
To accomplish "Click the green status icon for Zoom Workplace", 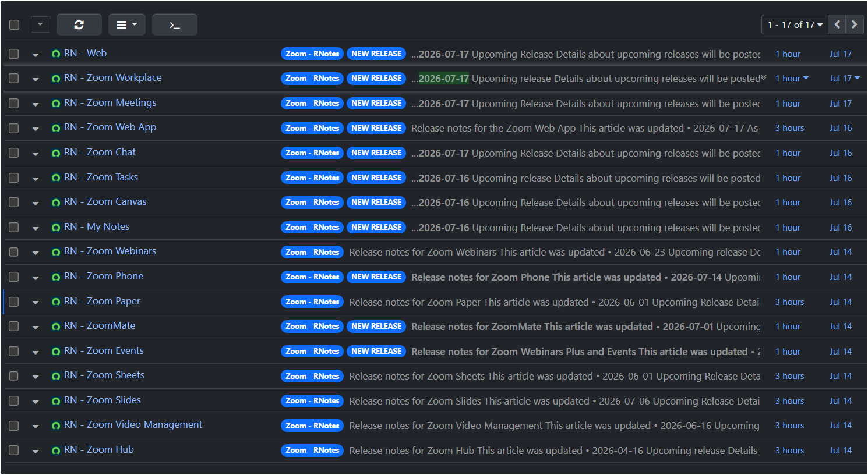I will point(56,79).
